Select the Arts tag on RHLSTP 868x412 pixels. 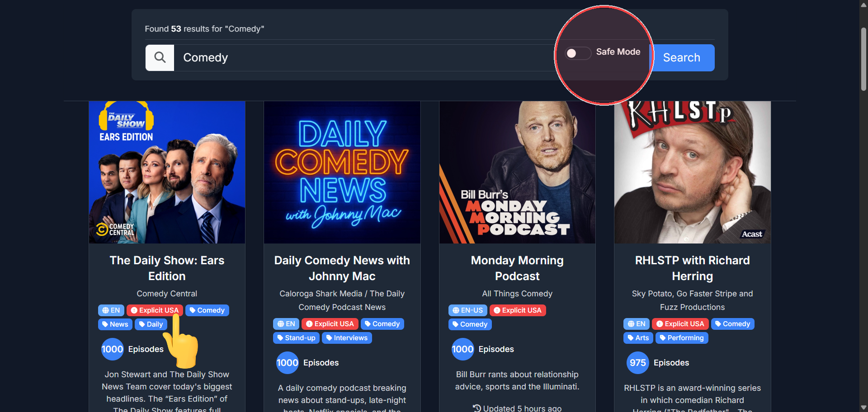(x=638, y=338)
